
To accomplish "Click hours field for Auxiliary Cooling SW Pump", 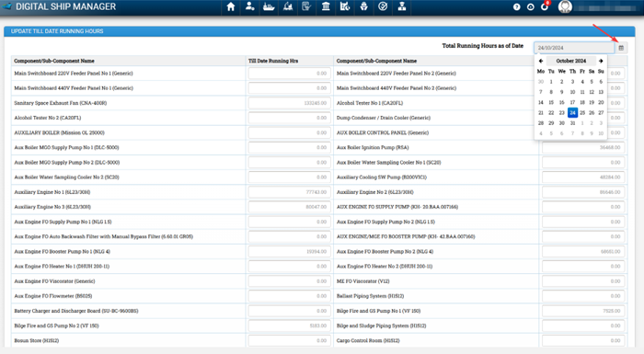I will coord(583,177).
